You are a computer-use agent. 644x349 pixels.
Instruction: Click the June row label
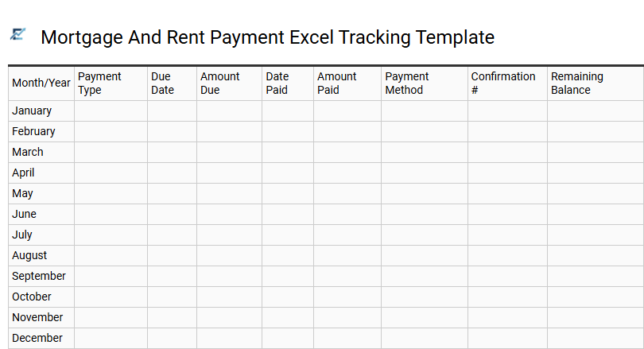(24, 214)
